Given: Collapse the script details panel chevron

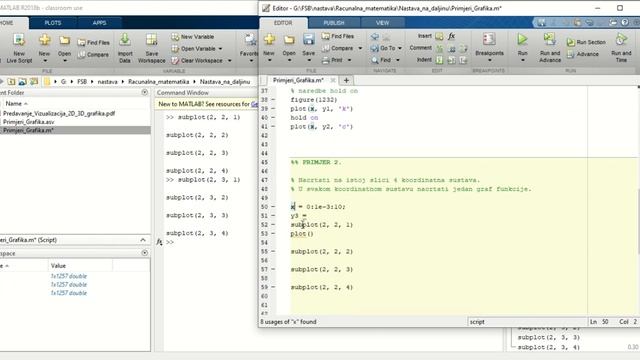Looking at the screenshot, I should pyautogui.click(x=143, y=240).
